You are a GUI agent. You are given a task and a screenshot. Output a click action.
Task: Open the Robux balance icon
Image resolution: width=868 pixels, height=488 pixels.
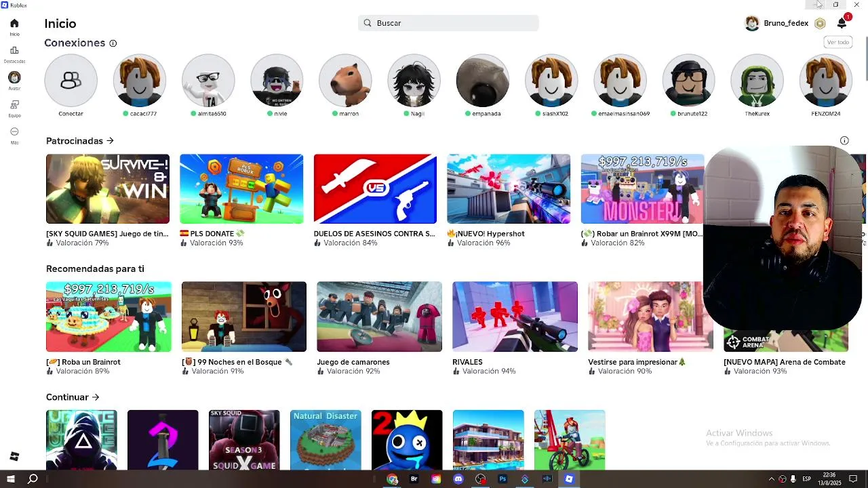(x=820, y=23)
